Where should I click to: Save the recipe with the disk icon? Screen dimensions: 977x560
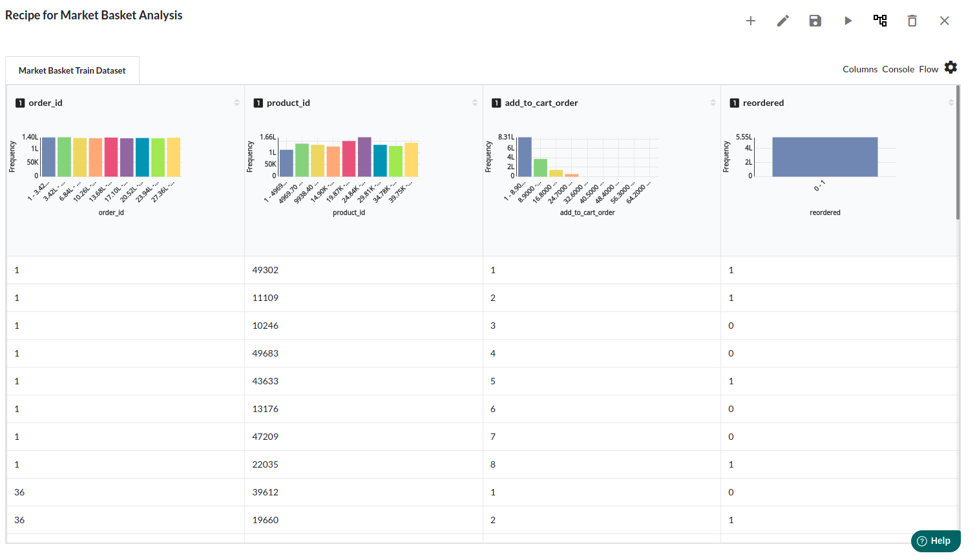pos(815,21)
